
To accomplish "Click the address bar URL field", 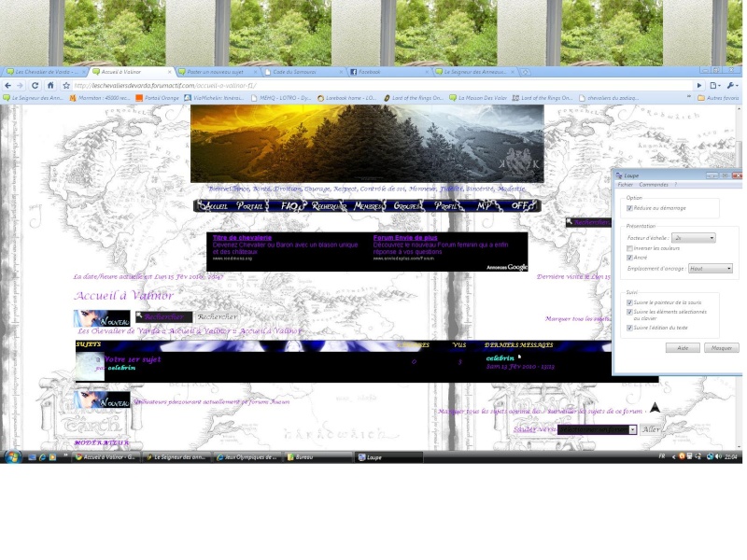I will [381, 86].
